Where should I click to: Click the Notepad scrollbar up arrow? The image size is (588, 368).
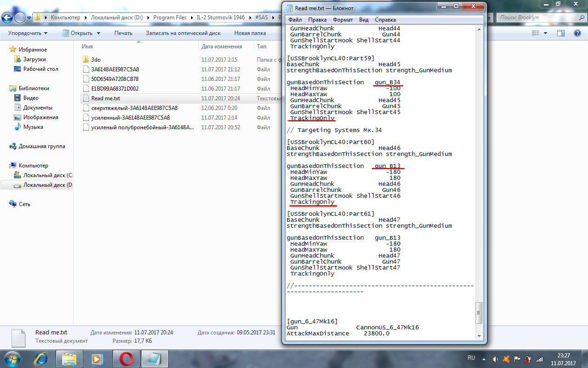pyautogui.click(x=479, y=29)
